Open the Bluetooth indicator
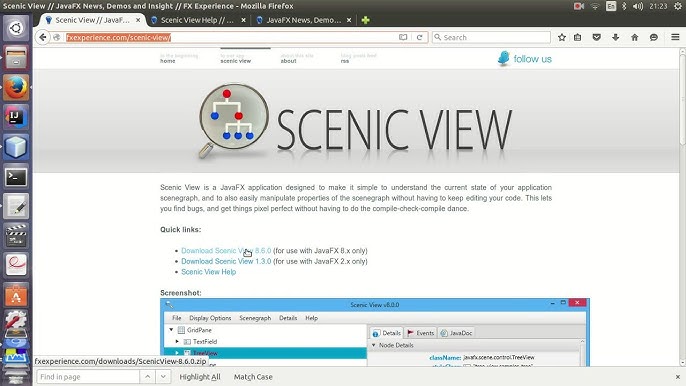 click(624, 6)
